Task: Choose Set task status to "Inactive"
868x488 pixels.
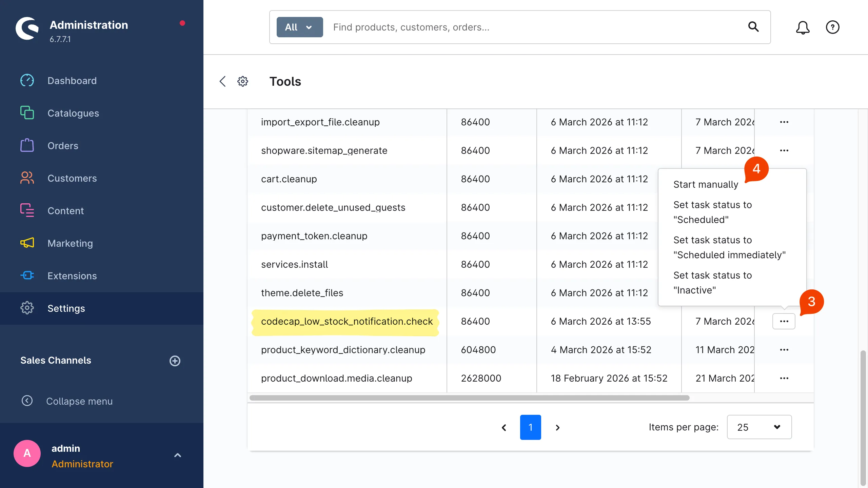Action: click(x=712, y=283)
